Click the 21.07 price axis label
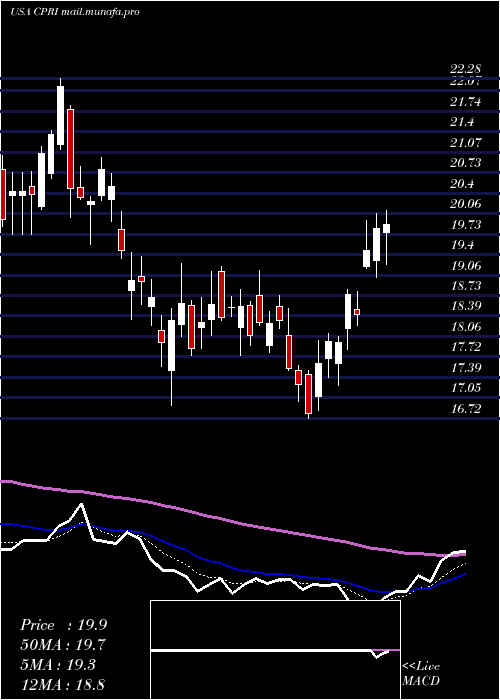This screenshot has height=700, width=500. [466, 143]
